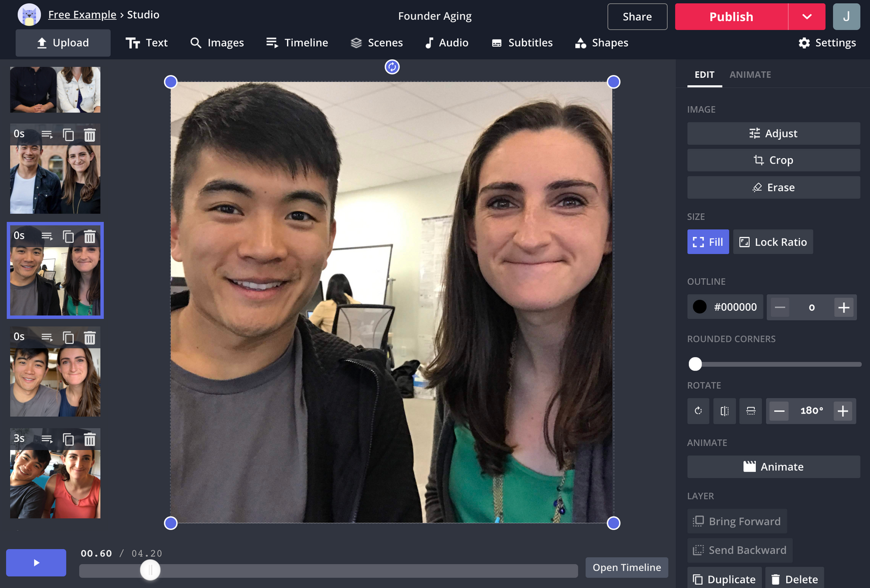
Task: Rotate the image 90 degrees
Action: [698, 411]
